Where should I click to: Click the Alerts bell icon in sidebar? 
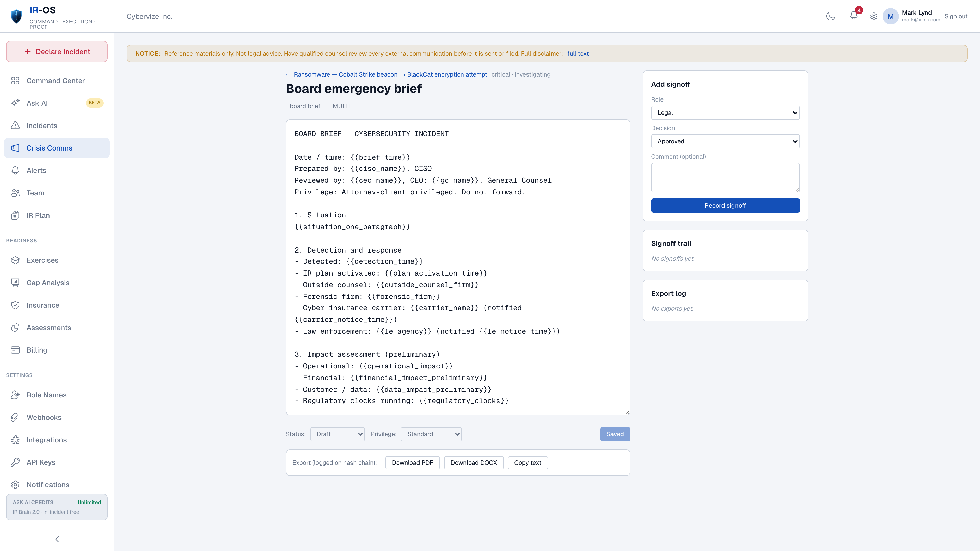tap(15, 170)
